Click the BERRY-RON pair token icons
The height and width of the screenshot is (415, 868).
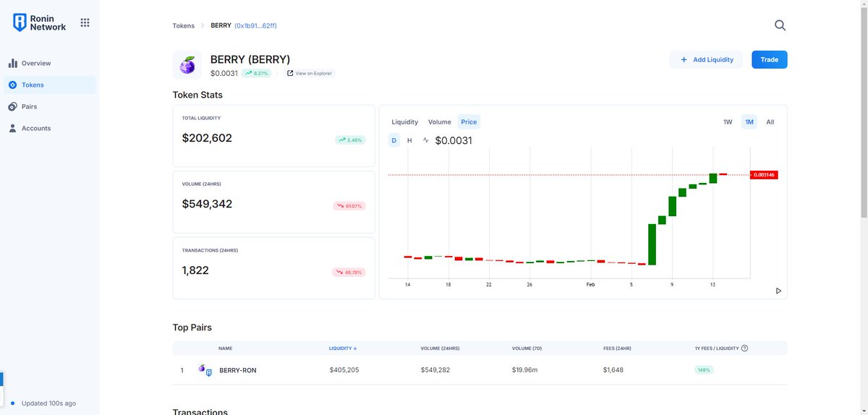[205, 370]
